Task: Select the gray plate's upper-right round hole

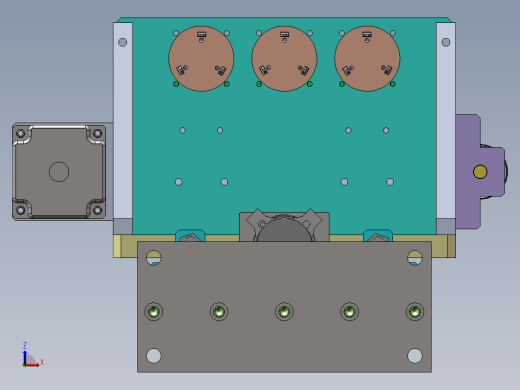Action: [x=415, y=258]
